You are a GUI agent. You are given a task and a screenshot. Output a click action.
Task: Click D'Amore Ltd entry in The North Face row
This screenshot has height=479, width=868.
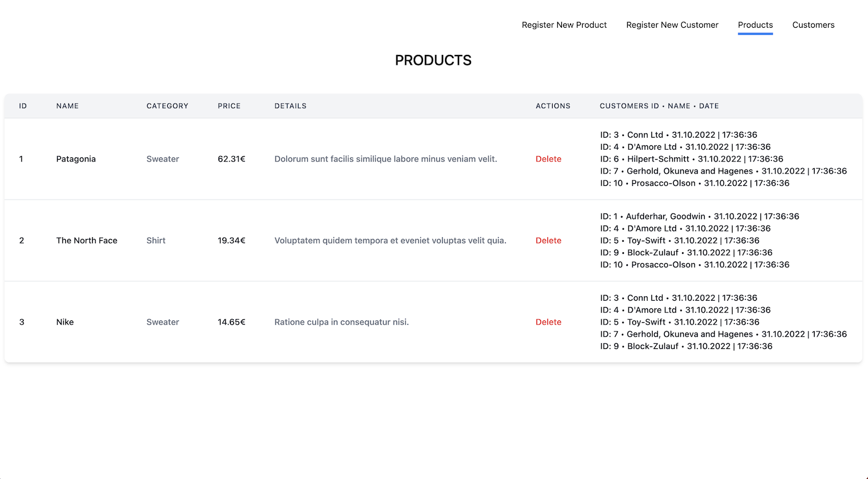pos(685,229)
